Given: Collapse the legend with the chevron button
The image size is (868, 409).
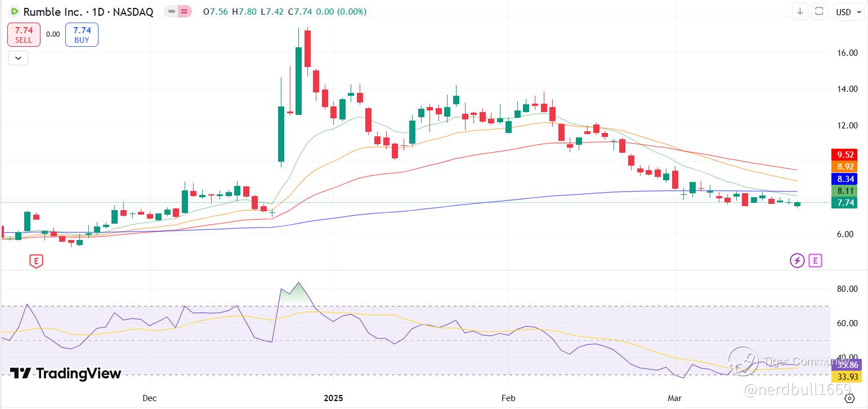Looking at the screenshot, I should pyautogui.click(x=18, y=57).
